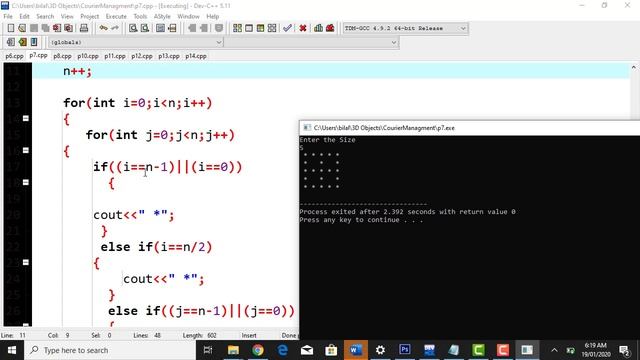This screenshot has height=360, width=640.
Task: Click the Goto Bookmarks icon
Action: [x=34, y=42]
